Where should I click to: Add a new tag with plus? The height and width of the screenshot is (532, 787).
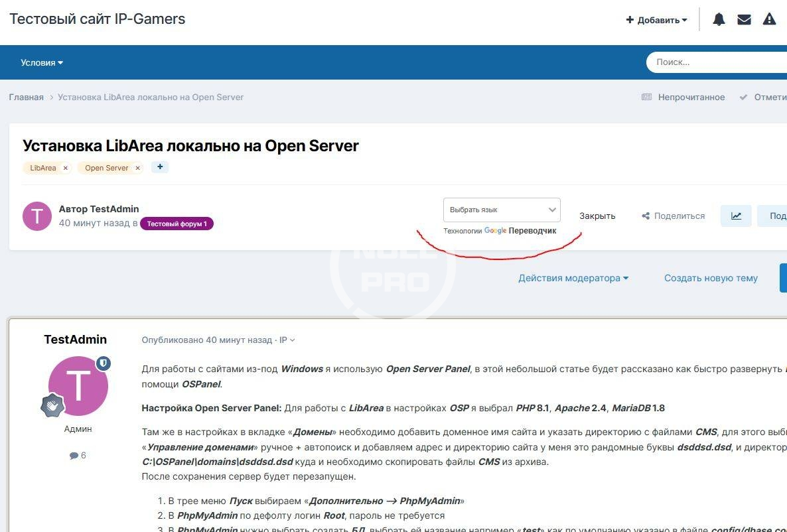(160, 167)
